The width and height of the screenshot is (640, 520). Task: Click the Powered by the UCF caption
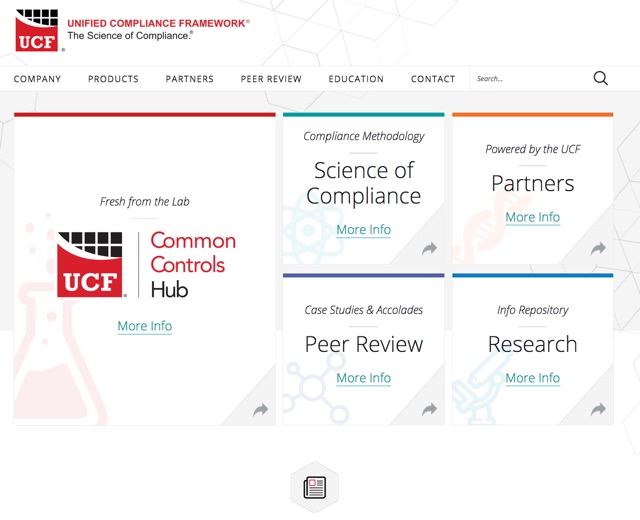532,149
